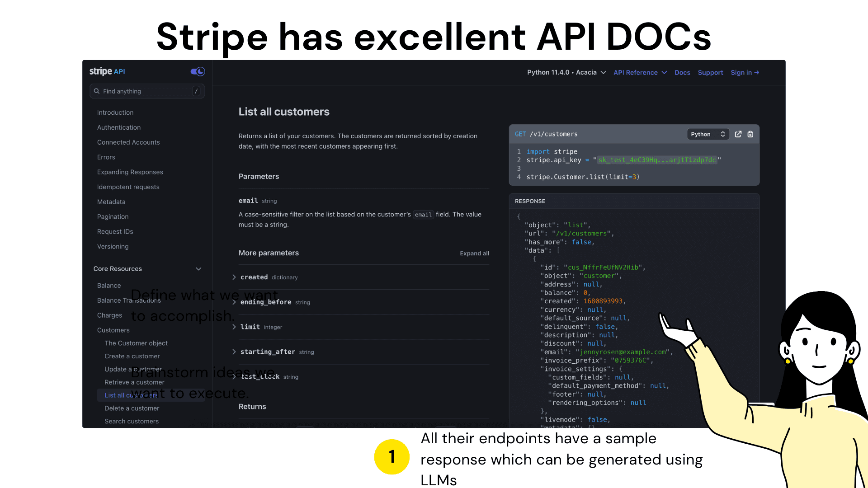This screenshot has width=868, height=488.
Task: Open the Pagination sidebar entry
Action: point(113,217)
